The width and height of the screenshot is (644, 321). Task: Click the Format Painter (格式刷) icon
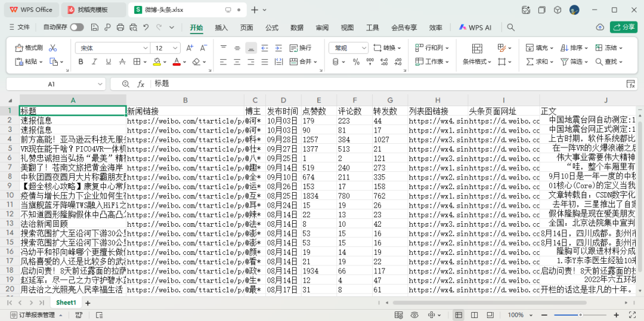coord(29,48)
